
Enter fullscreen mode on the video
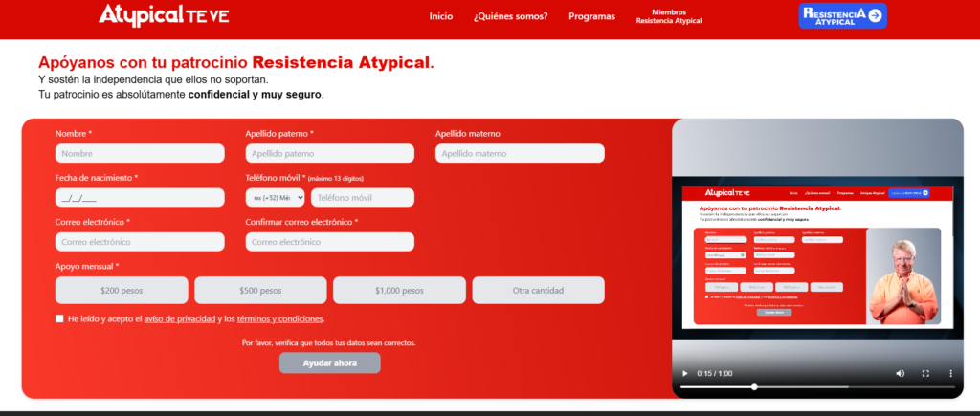coord(925,372)
